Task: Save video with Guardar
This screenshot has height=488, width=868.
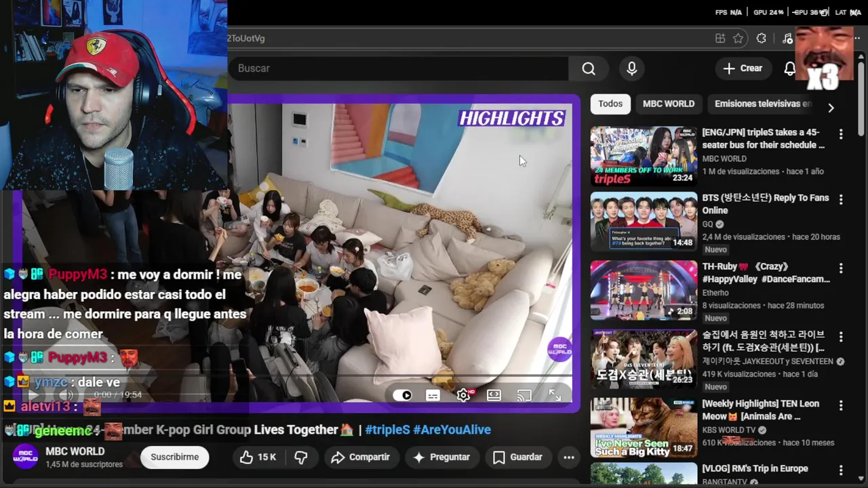Action: pyautogui.click(x=517, y=457)
